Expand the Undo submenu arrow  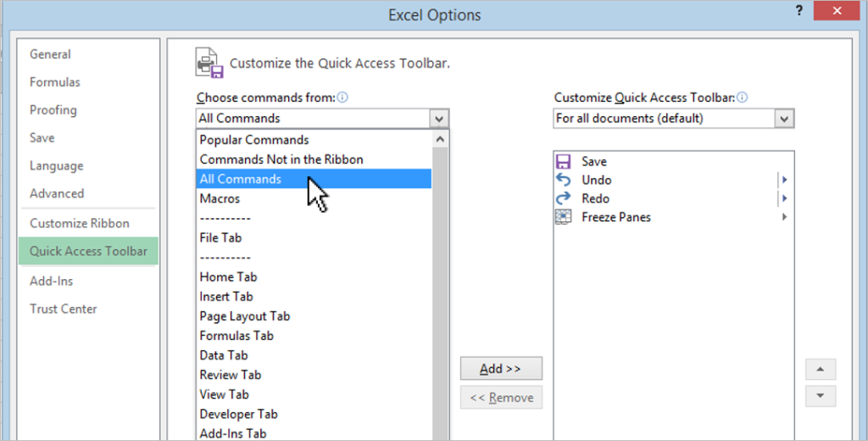pos(784,180)
